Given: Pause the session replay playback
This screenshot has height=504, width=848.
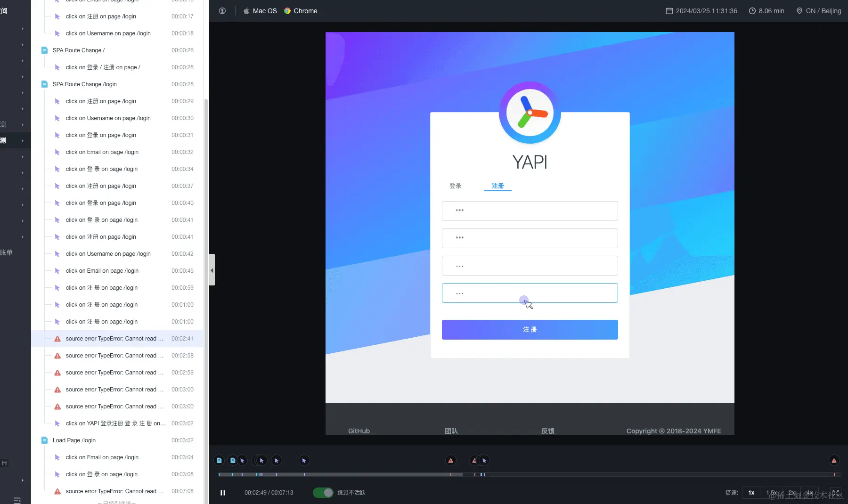Looking at the screenshot, I should click(x=223, y=493).
